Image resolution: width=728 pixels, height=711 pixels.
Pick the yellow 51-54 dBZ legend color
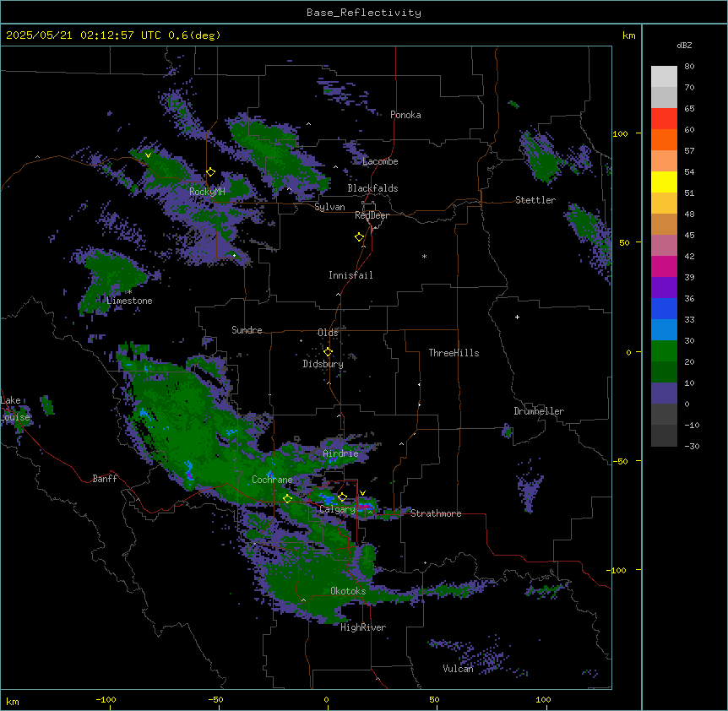point(664,182)
